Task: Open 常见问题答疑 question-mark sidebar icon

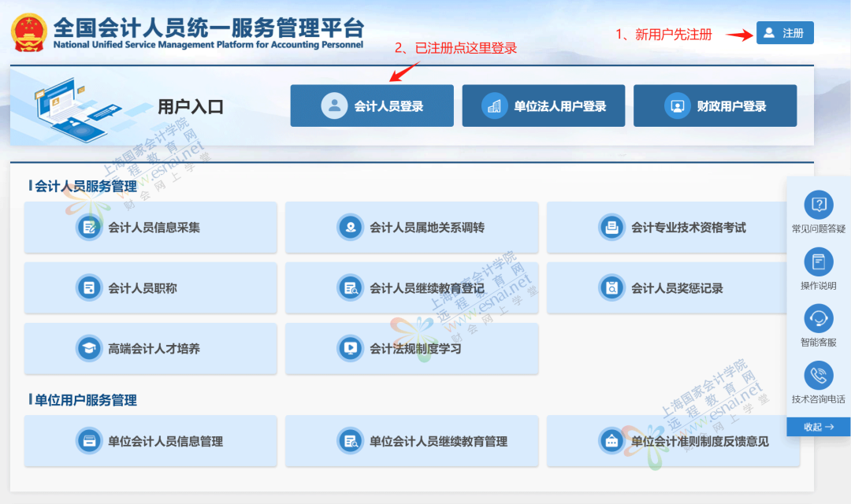Action: tap(819, 205)
